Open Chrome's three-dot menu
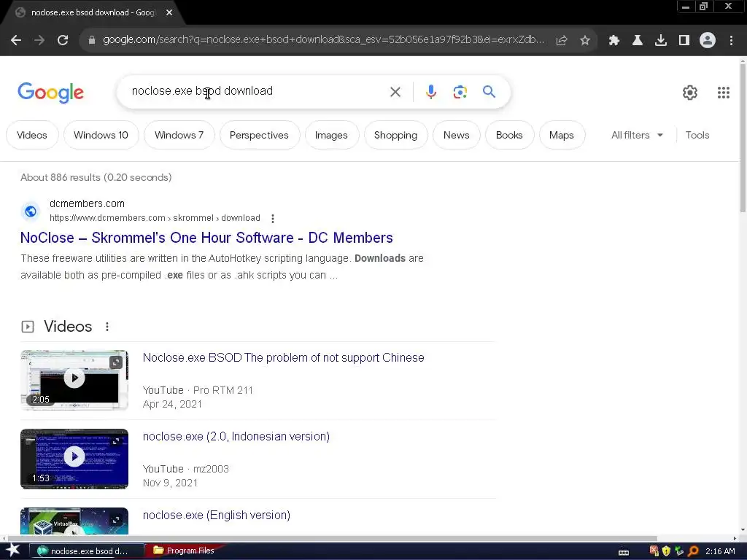The image size is (747, 560). point(731,40)
